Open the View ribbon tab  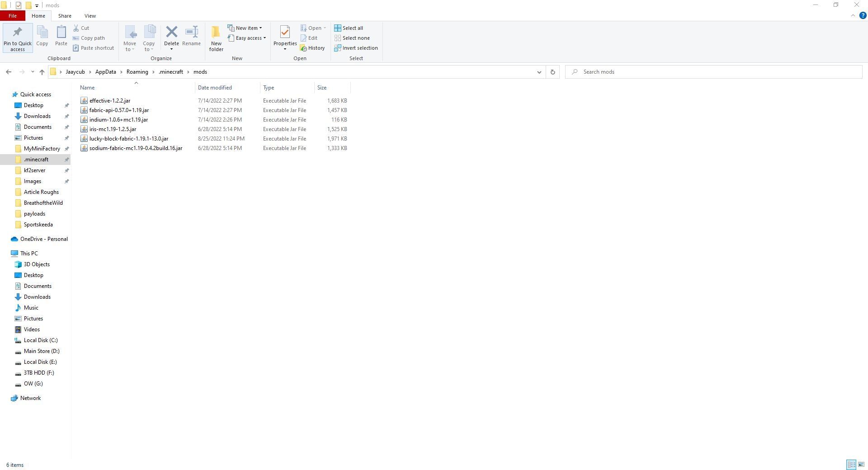point(90,16)
